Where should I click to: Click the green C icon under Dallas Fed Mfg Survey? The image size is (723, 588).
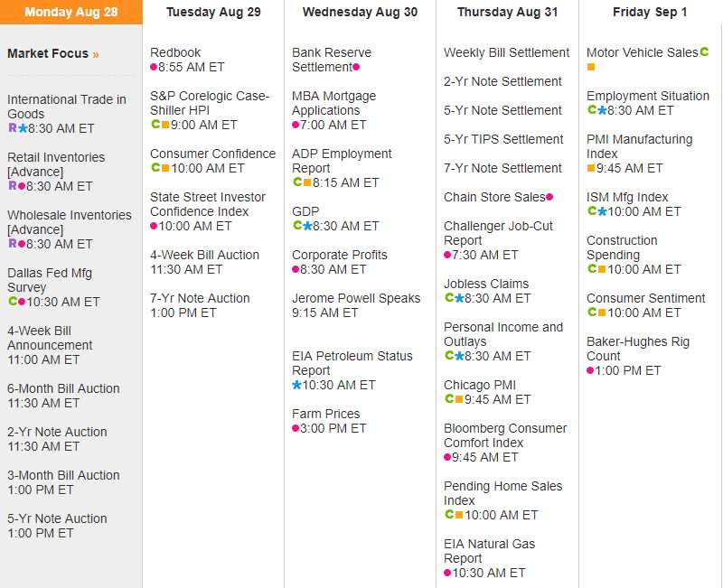tap(12, 302)
